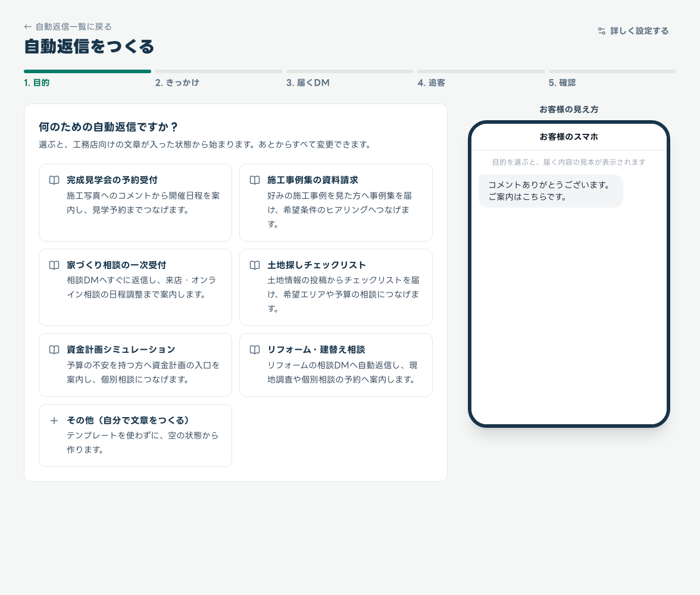Image resolution: width=700 pixels, height=595 pixels.
Task: Jump to step 5. 確認
Action: 562,83
